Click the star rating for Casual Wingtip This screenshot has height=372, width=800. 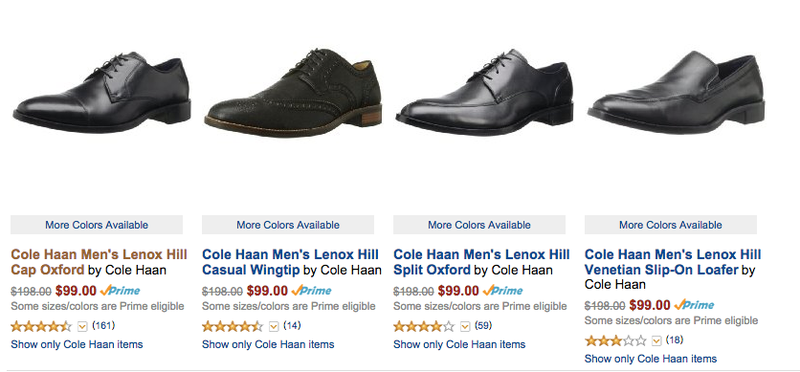click(233, 326)
